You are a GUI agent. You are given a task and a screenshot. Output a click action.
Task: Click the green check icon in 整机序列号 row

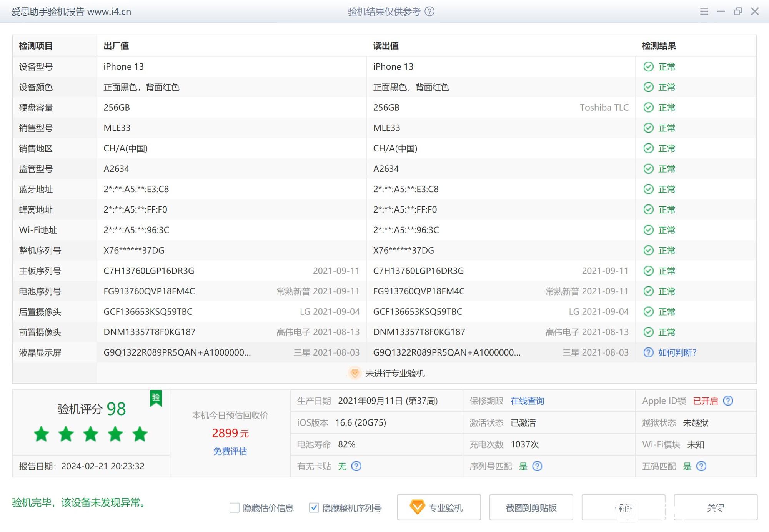[x=648, y=250]
